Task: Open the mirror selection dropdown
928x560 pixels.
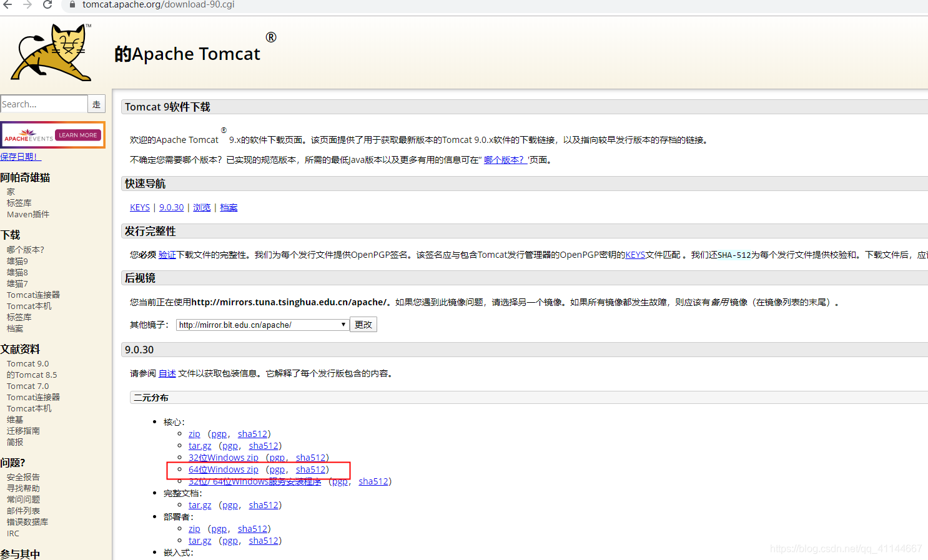Action: pyautogui.click(x=262, y=325)
